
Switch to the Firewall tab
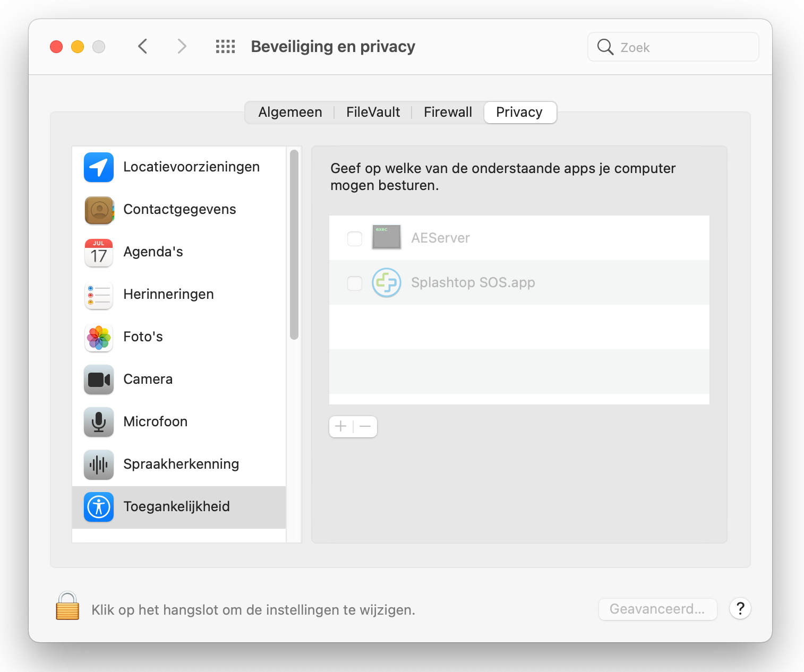(448, 113)
